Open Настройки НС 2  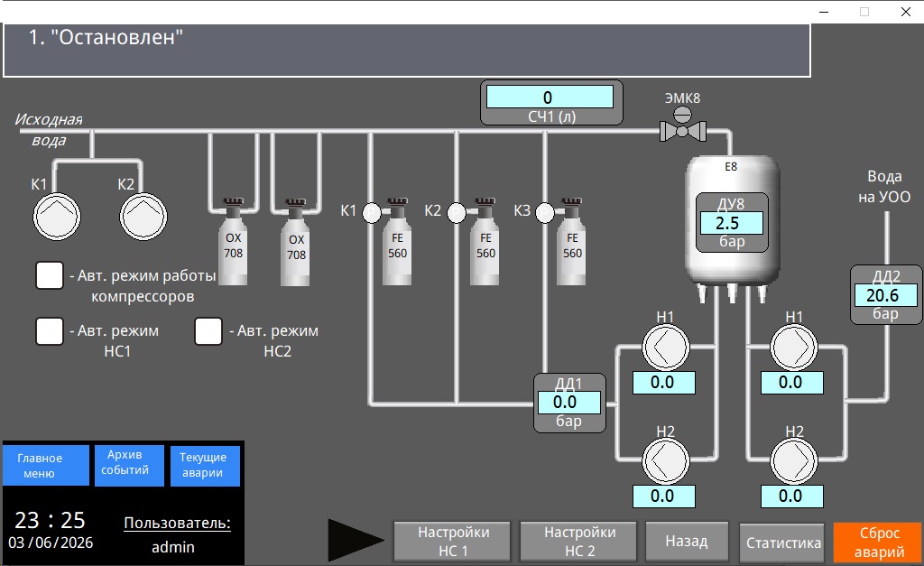(x=578, y=542)
